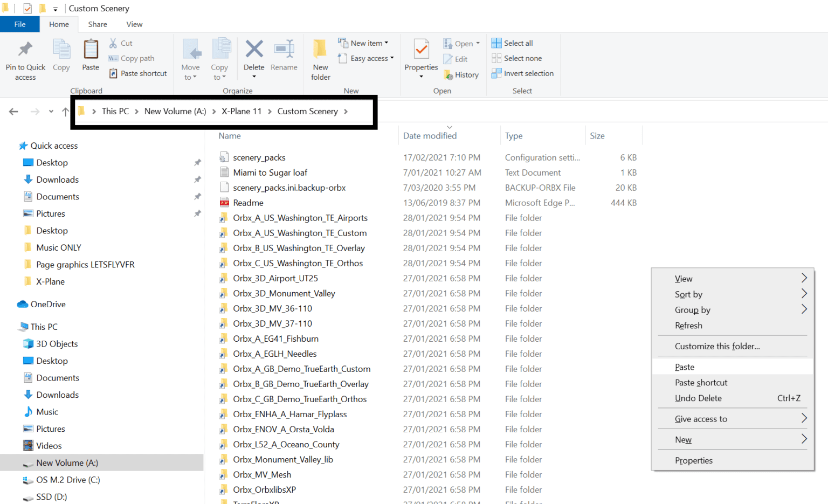Viewport: 828px width, 504px height.
Task: Switch to the View ribbon tab
Action: [134, 24]
